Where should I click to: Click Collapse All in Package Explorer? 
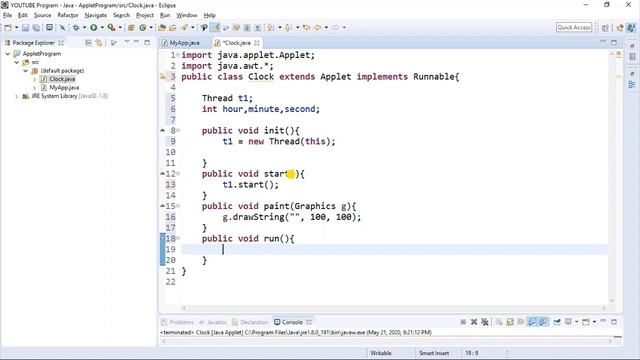[x=88, y=42]
